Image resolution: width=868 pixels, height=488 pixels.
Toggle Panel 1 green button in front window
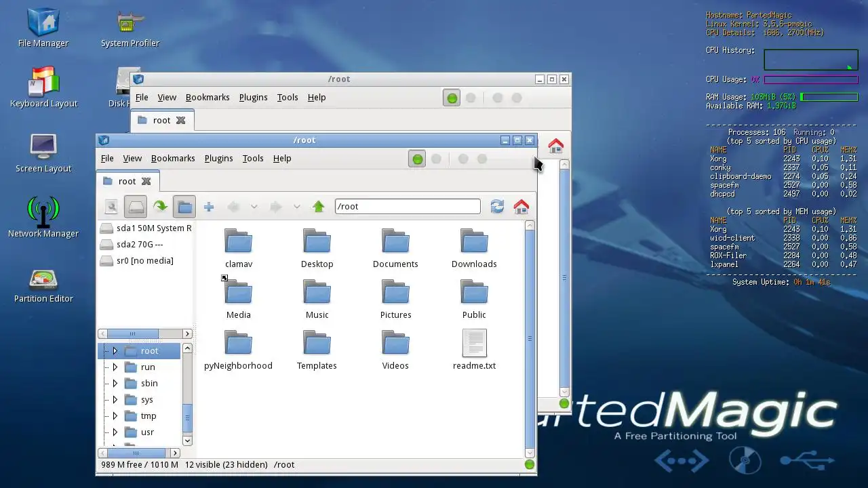pyautogui.click(x=418, y=159)
